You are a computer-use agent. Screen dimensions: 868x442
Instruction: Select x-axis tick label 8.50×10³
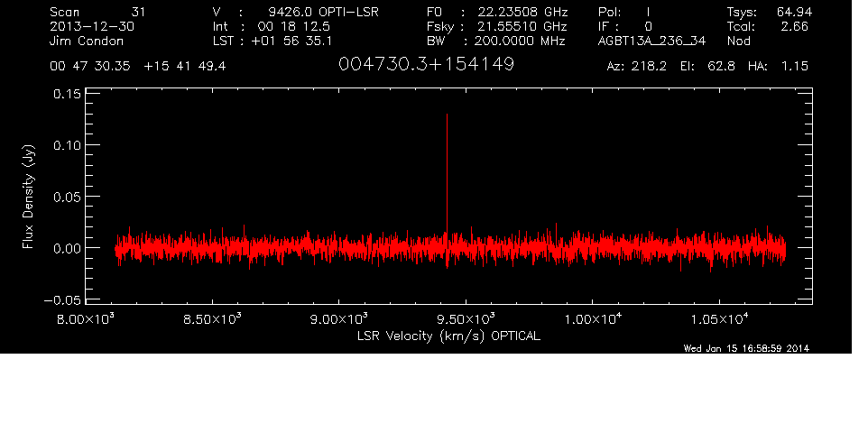(213, 319)
